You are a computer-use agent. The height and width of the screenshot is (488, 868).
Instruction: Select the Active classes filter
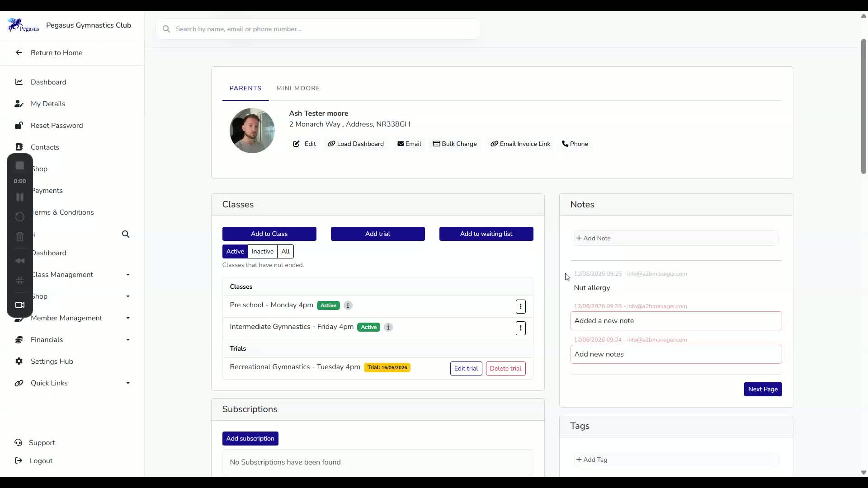(x=235, y=251)
